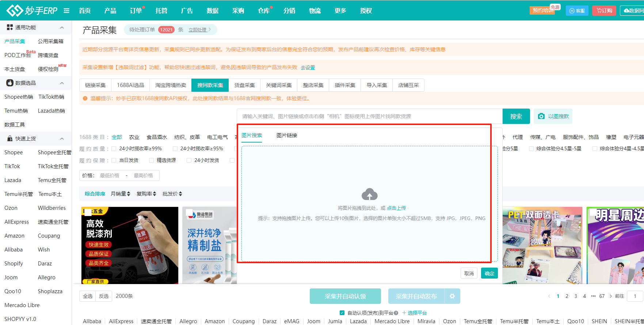Sort by 月销量 arrows
This screenshot has height=325, width=644.
[121, 194]
